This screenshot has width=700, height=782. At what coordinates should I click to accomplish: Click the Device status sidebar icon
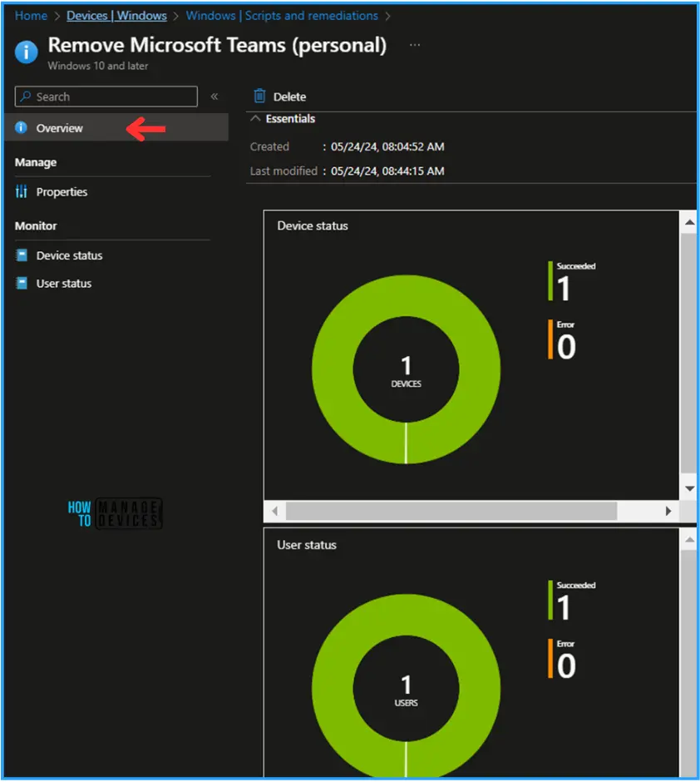[x=22, y=255]
